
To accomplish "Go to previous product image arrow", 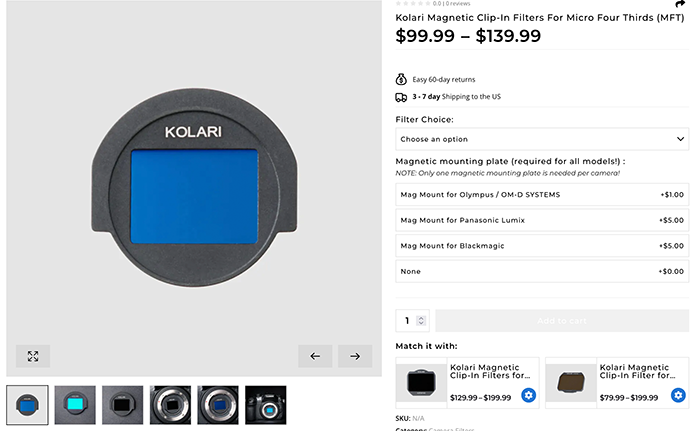I will [315, 356].
